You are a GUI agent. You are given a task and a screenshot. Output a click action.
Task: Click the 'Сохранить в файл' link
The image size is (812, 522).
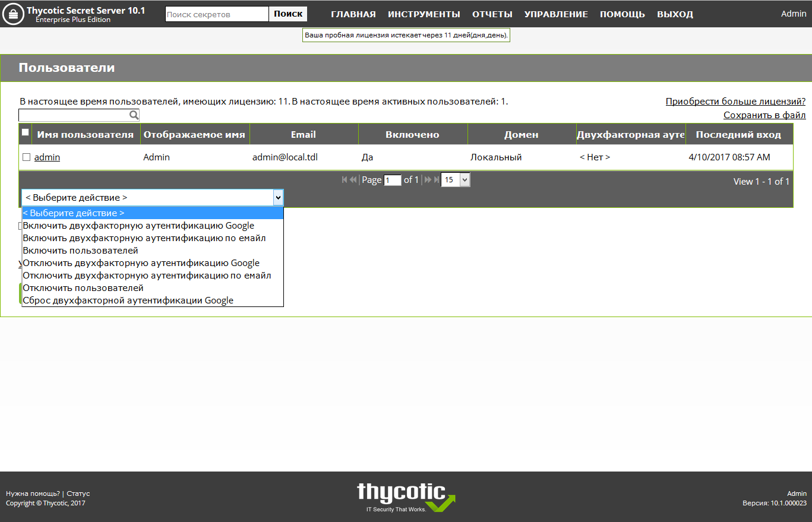(x=764, y=115)
